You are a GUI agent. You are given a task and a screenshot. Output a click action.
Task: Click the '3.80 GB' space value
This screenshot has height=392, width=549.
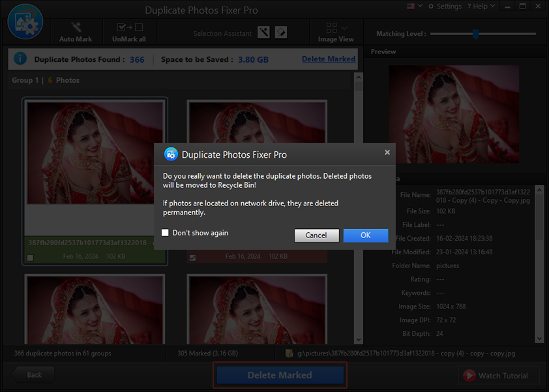pyautogui.click(x=253, y=59)
